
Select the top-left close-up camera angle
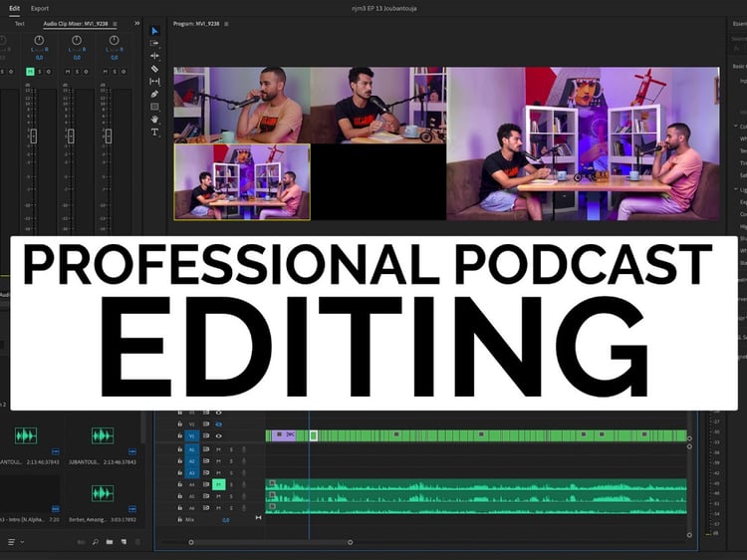pyautogui.click(x=242, y=105)
